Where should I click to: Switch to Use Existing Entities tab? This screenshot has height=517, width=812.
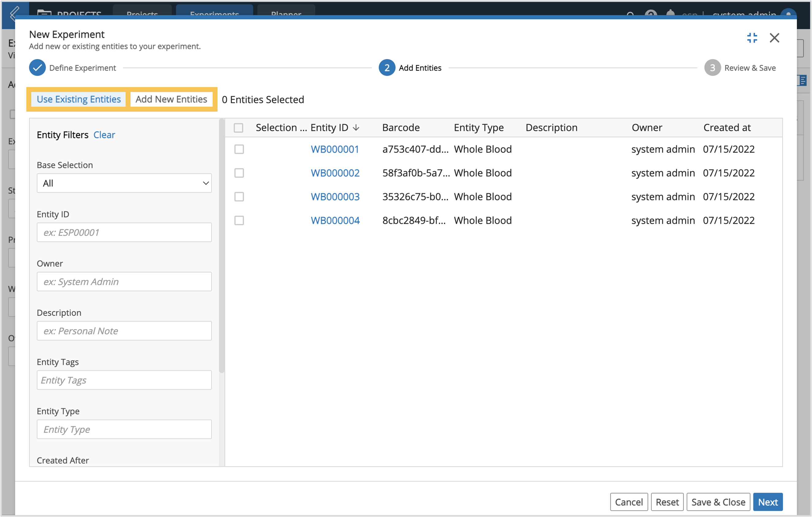[78, 99]
